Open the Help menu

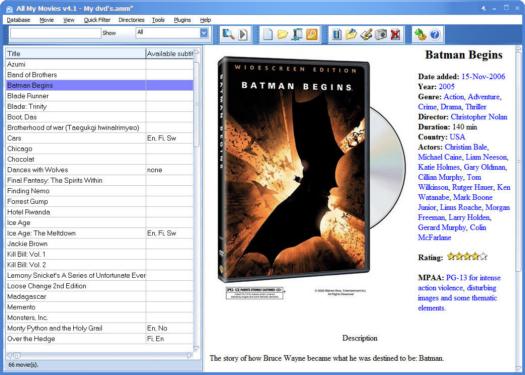coord(205,20)
